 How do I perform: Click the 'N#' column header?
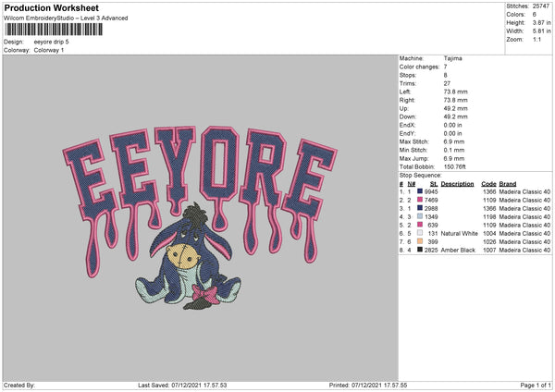pyautogui.click(x=412, y=184)
